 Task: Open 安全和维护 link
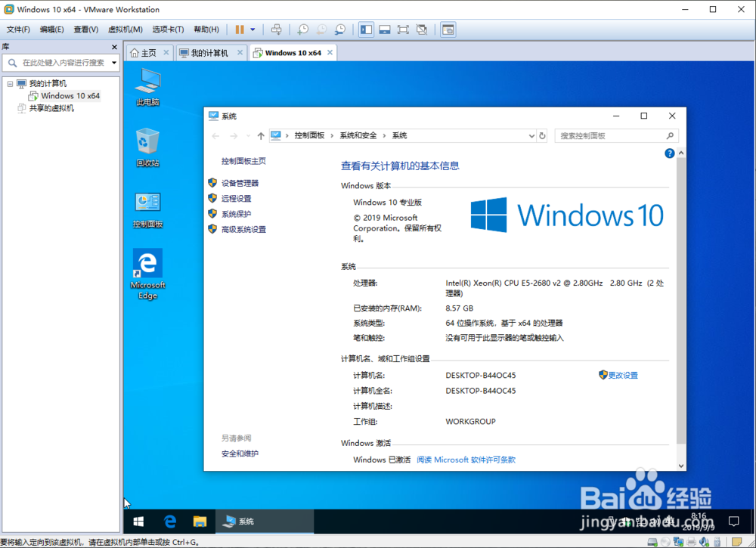(x=240, y=454)
